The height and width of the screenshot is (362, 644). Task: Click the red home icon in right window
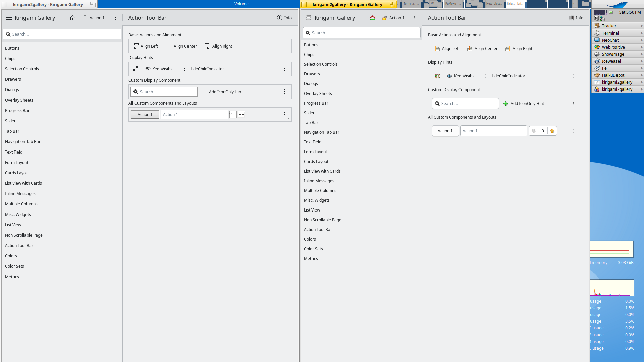pos(373,18)
